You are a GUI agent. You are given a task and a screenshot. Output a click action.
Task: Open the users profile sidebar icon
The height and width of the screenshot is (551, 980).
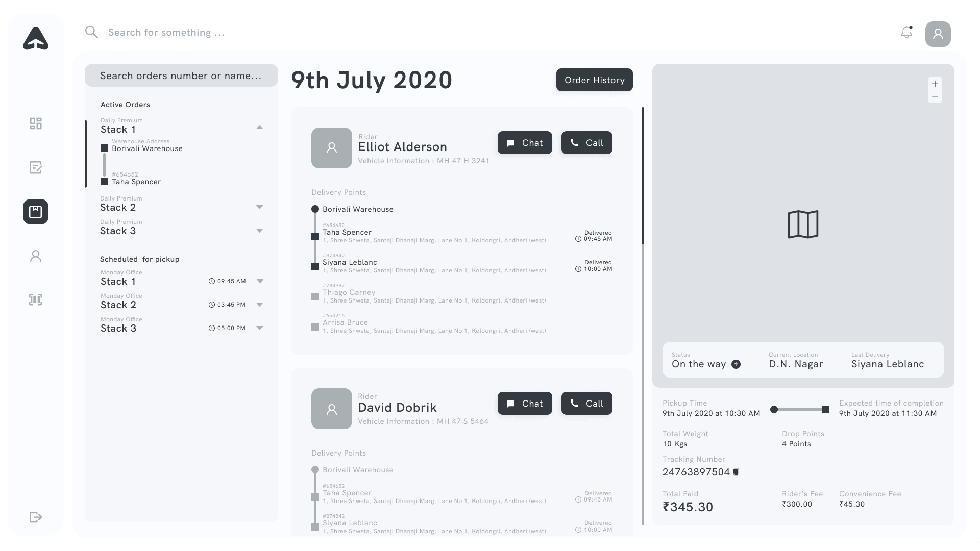(x=36, y=256)
